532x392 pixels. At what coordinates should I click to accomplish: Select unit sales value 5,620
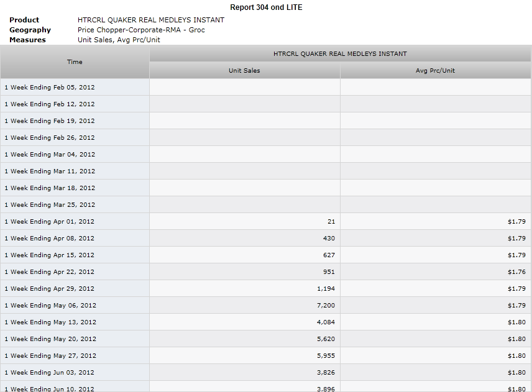pyautogui.click(x=326, y=339)
